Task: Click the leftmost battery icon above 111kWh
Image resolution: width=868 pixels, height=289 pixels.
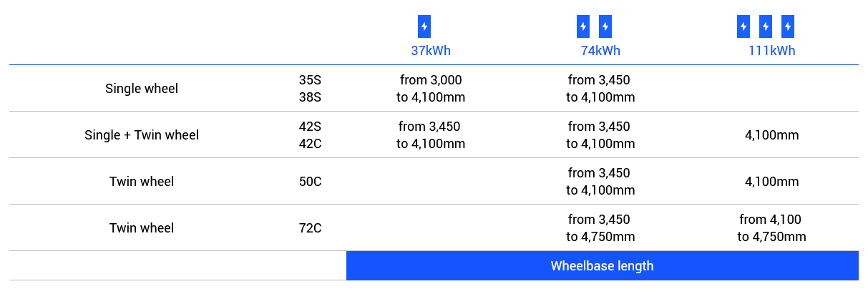Action: coord(743,26)
